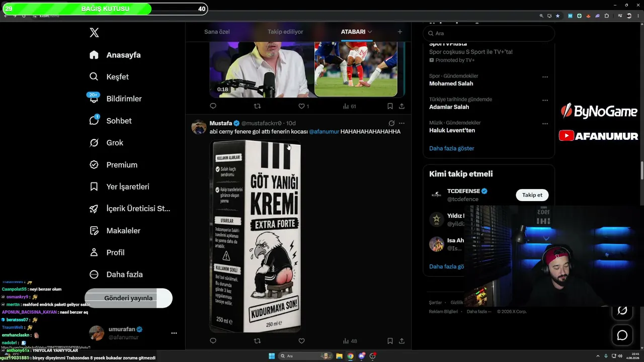Expand the Daha fazla sidebar menu

(x=116, y=275)
